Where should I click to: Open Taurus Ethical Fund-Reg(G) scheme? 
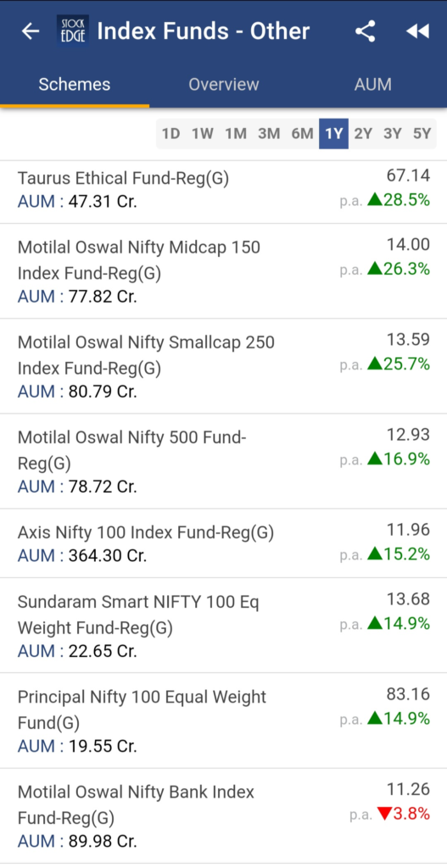click(223, 189)
